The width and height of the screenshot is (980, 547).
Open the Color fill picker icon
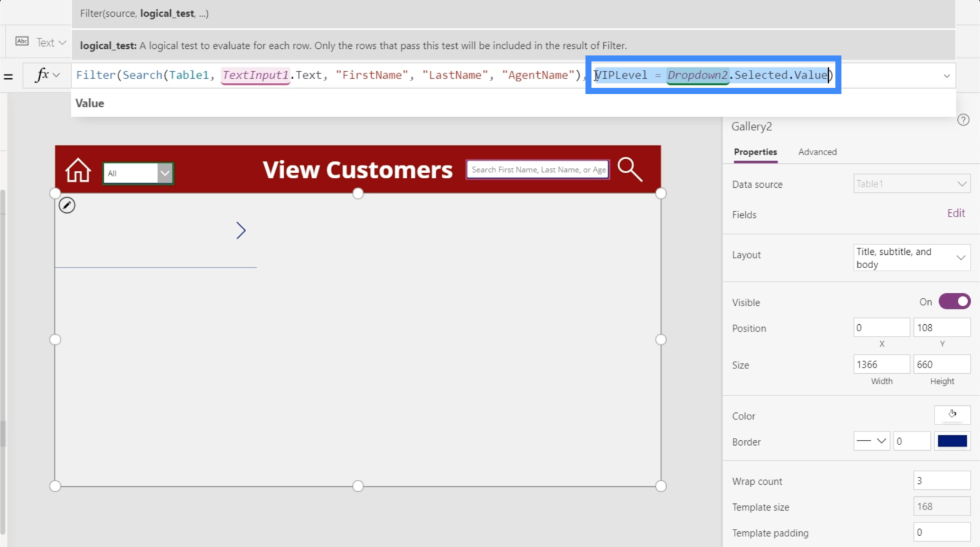(952, 415)
